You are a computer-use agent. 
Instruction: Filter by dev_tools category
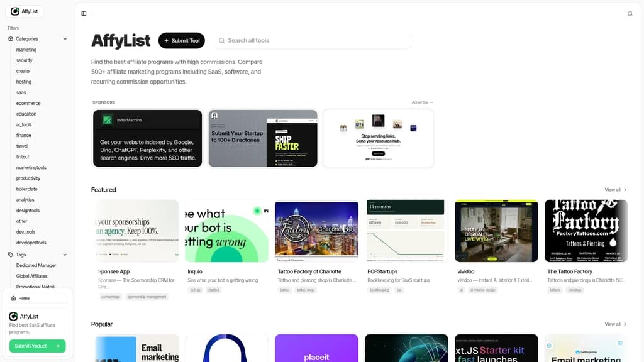(26, 232)
